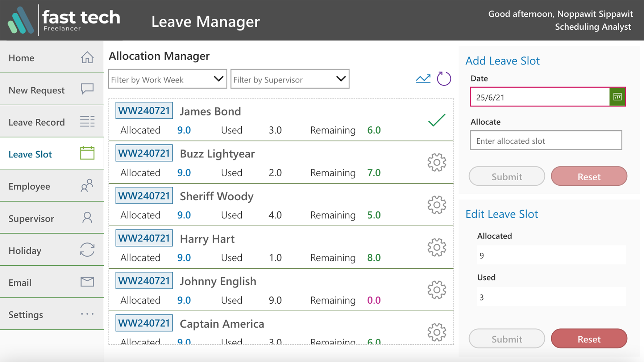This screenshot has width=644, height=362.
Task: Go to the Home page
Action: tap(52, 58)
